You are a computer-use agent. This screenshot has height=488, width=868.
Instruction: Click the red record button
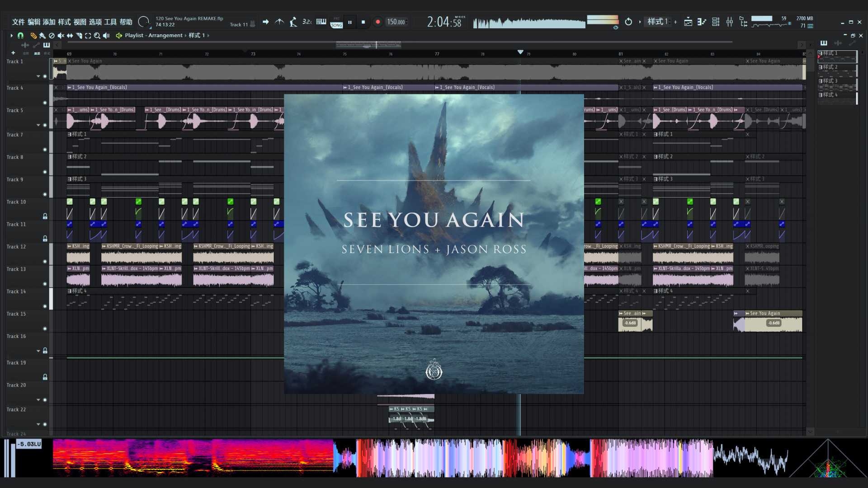pos(377,22)
